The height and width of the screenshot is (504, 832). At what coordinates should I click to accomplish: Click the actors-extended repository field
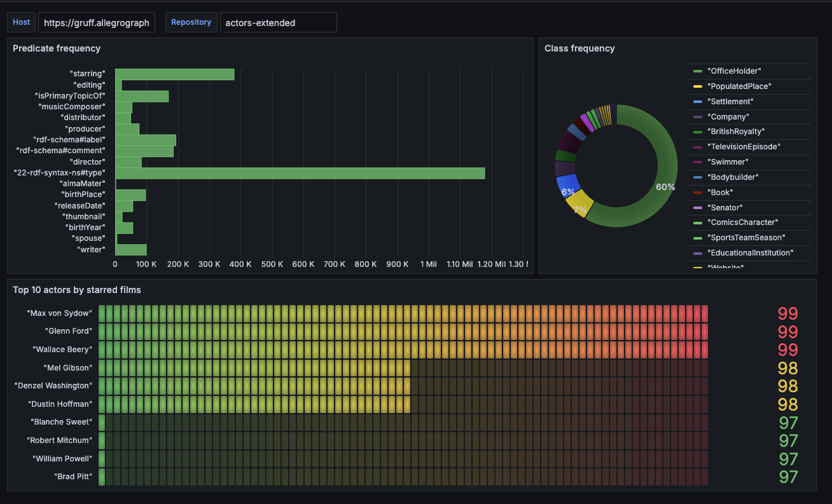(x=278, y=22)
